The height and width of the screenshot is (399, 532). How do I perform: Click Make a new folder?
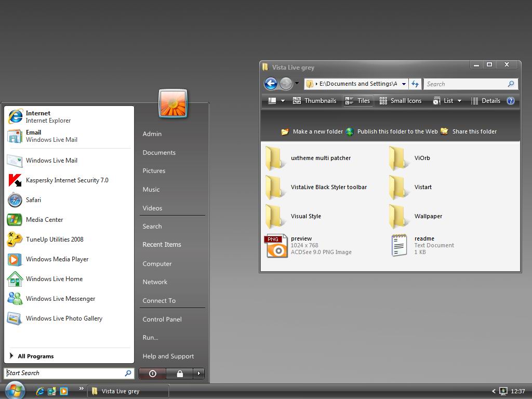point(312,131)
